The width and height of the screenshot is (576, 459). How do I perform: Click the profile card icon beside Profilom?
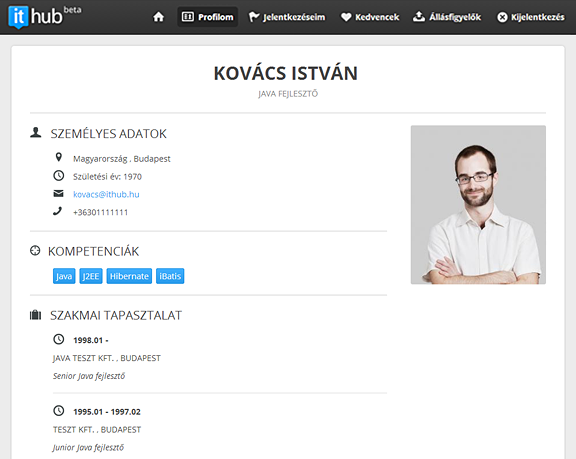[188, 17]
